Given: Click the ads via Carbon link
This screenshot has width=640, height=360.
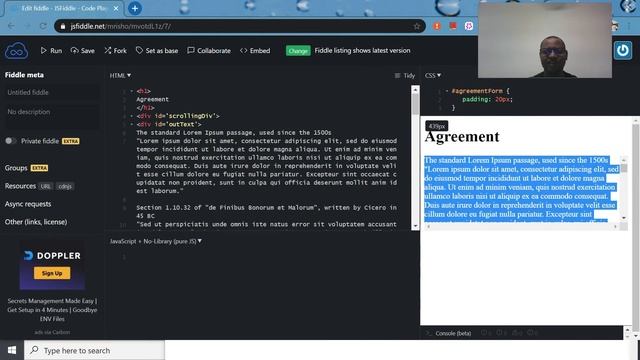Looking at the screenshot, I should click(52, 332).
